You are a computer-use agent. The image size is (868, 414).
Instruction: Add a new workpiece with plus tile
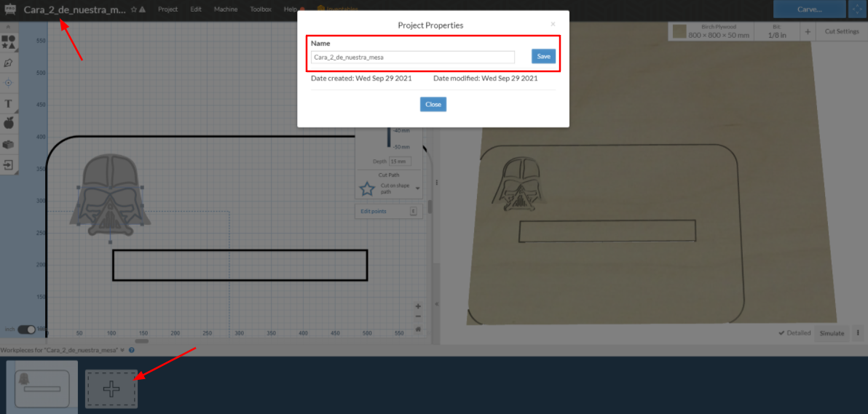point(111,389)
